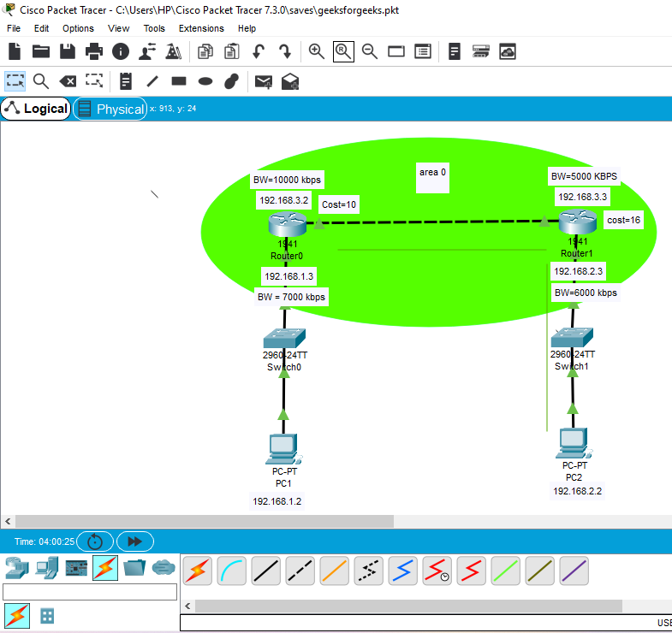Choose the automatic connection lightning cable
672x633 pixels.
tap(198, 571)
